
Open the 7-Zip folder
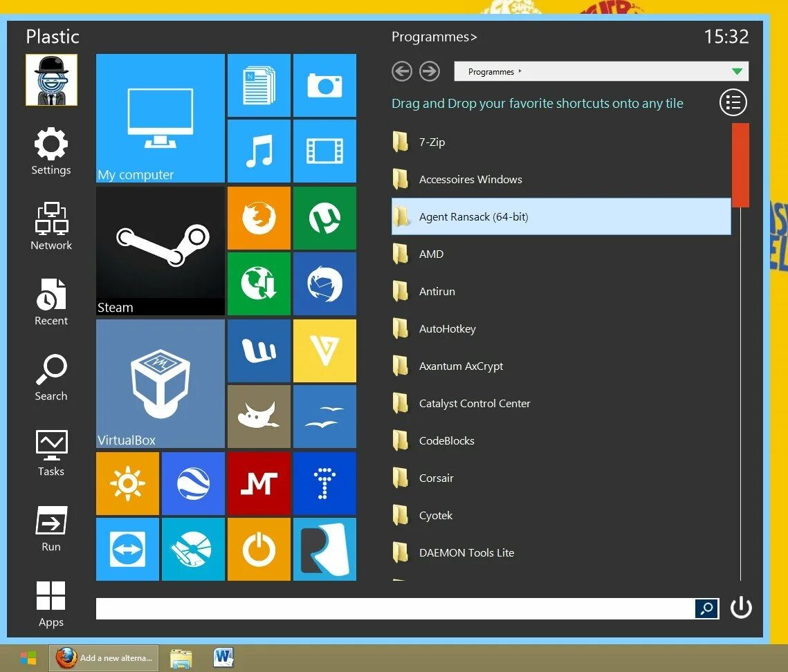coord(561,142)
